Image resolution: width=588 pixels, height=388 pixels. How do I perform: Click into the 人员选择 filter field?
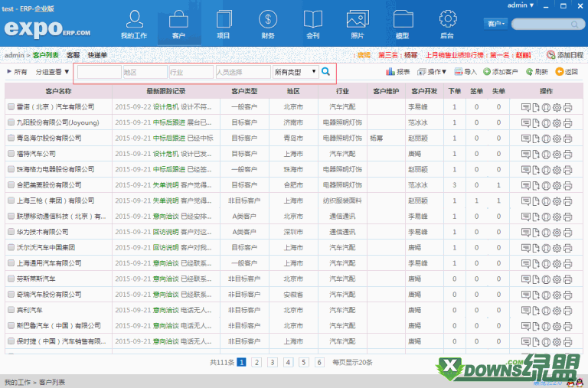coord(243,72)
